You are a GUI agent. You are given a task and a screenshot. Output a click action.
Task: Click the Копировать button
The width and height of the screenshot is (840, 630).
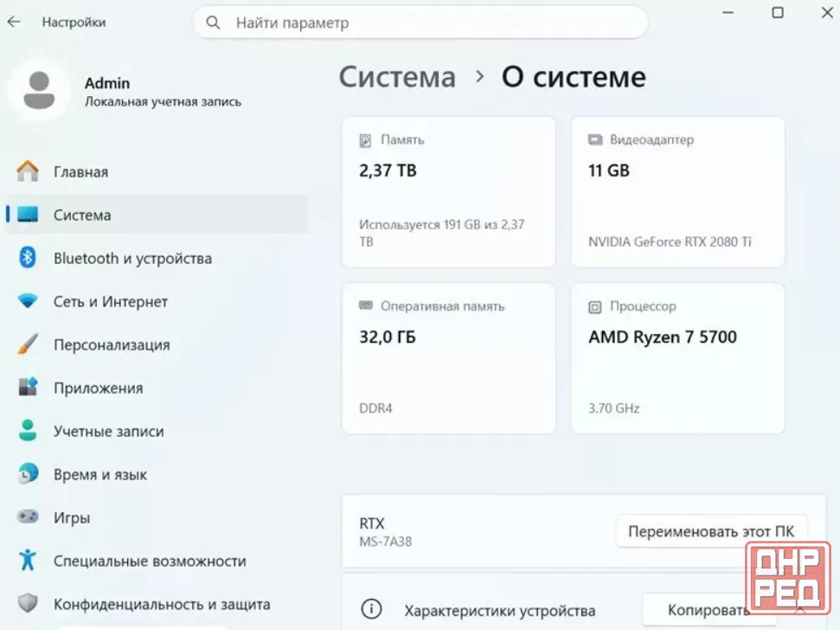point(708,609)
